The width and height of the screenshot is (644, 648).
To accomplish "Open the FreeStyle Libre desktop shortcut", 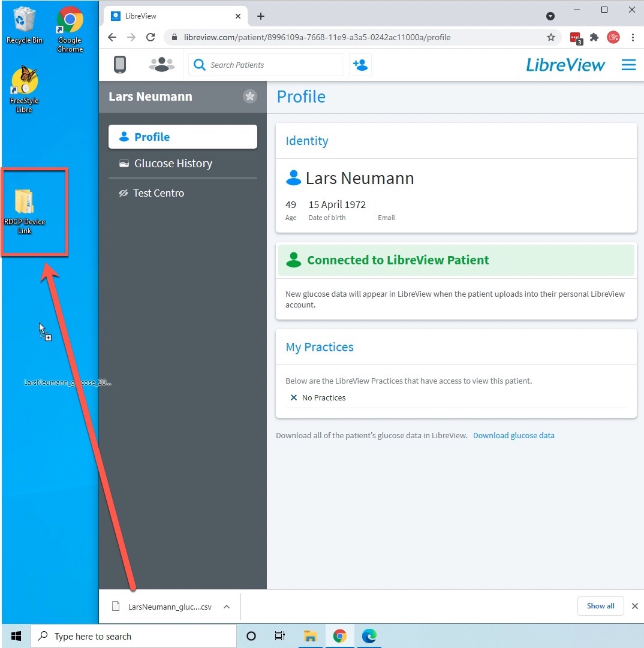I will 24,89.
